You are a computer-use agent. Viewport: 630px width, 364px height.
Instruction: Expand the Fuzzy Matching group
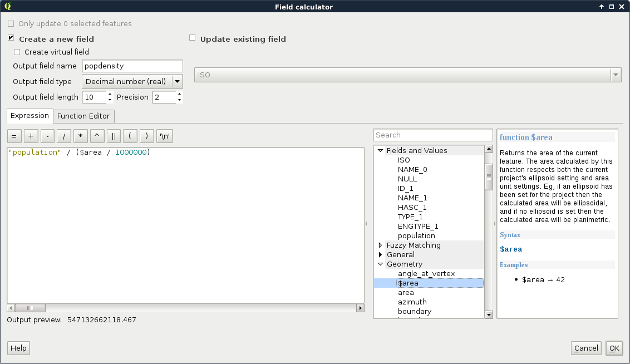[x=381, y=245]
